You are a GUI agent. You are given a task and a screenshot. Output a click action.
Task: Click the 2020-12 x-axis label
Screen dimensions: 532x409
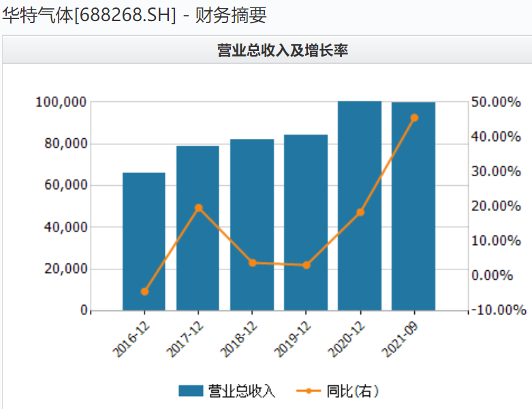tap(347, 339)
